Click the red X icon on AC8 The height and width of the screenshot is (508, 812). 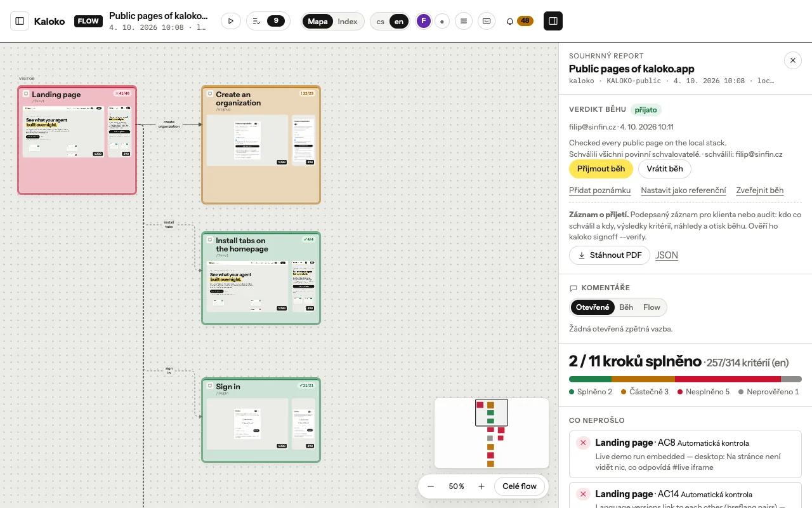tap(583, 443)
